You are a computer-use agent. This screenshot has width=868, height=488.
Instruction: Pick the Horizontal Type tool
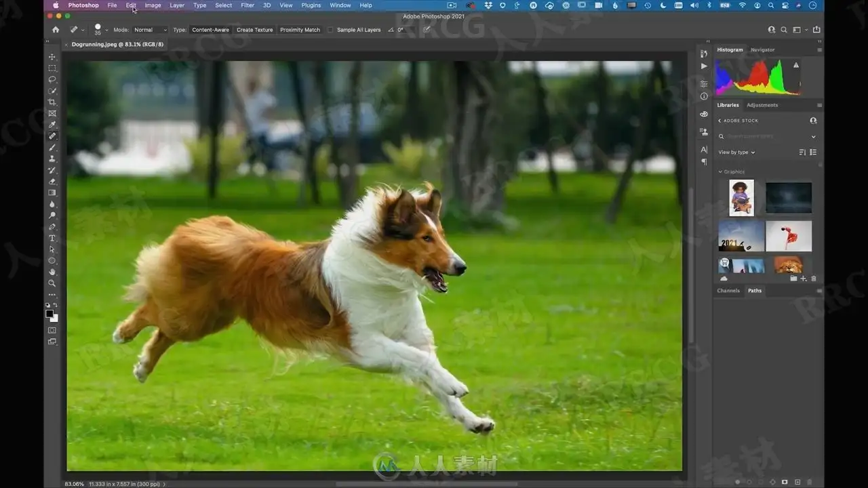52,238
